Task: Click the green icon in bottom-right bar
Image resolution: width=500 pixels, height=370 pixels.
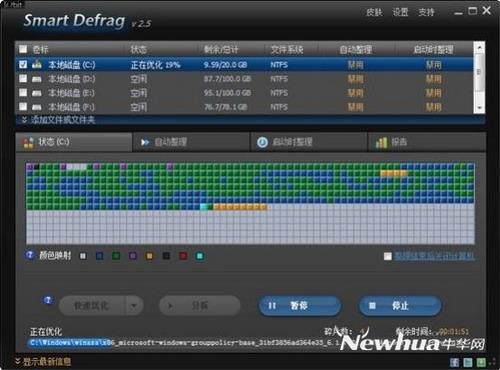Action: (x=481, y=362)
